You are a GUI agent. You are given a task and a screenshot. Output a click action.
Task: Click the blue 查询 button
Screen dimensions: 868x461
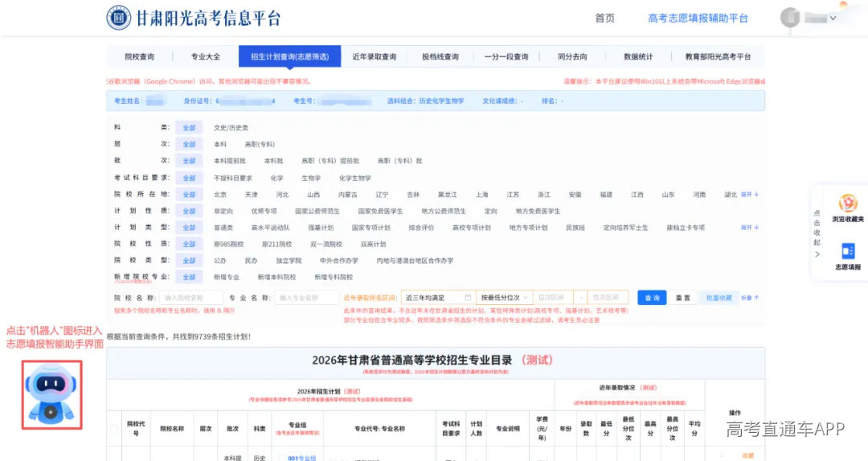click(652, 298)
